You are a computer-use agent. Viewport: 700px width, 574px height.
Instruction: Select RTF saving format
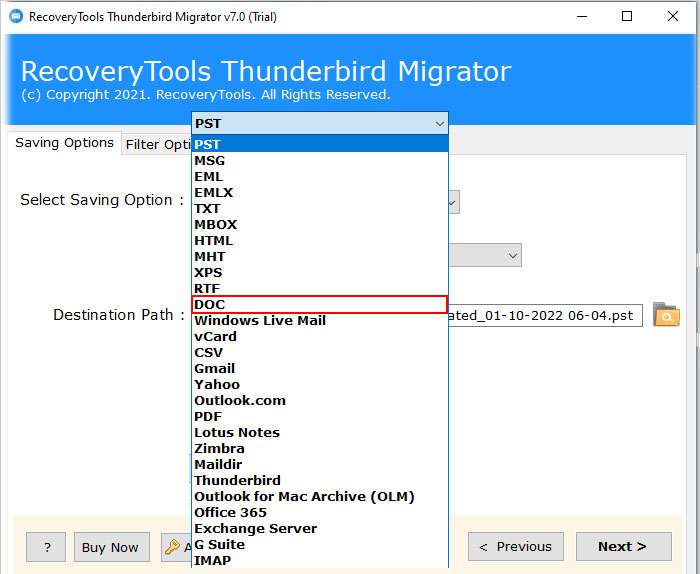pos(320,288)
